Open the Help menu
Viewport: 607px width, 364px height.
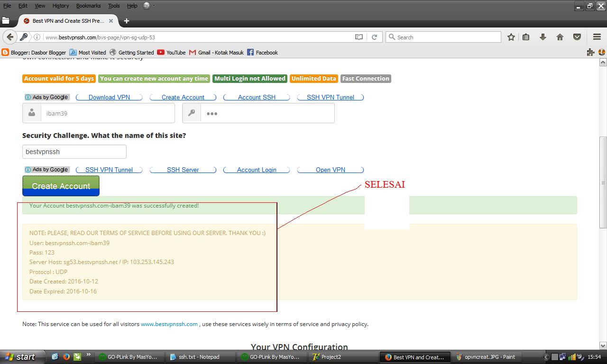(x=132, y=6)
